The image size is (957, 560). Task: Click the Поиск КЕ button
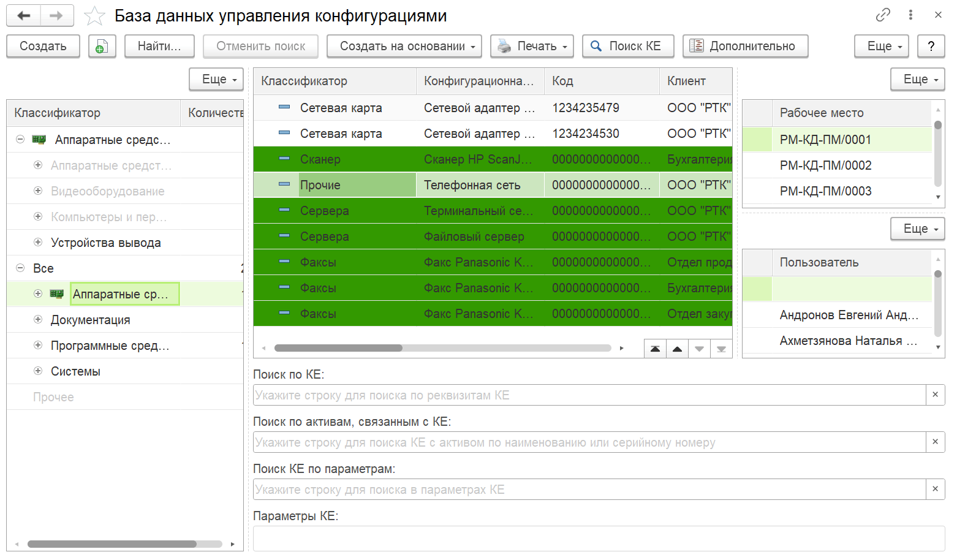(x=628, y=46)
